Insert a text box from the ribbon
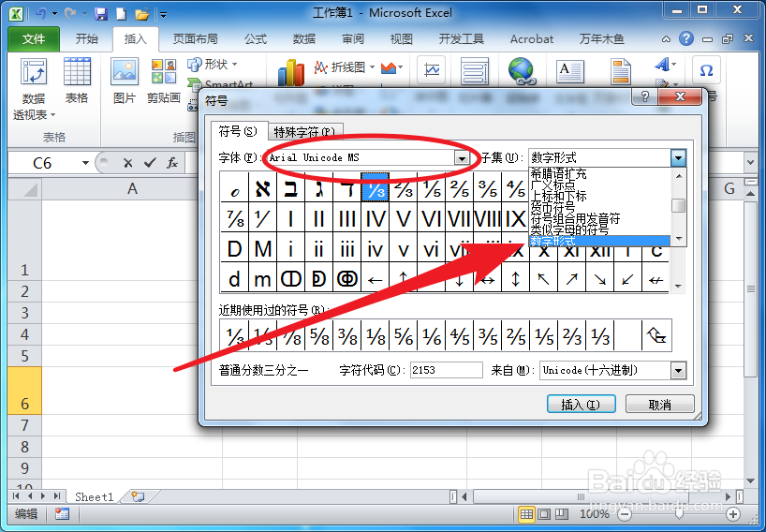This screenshot has height=532, width=766. click(570, 71)
